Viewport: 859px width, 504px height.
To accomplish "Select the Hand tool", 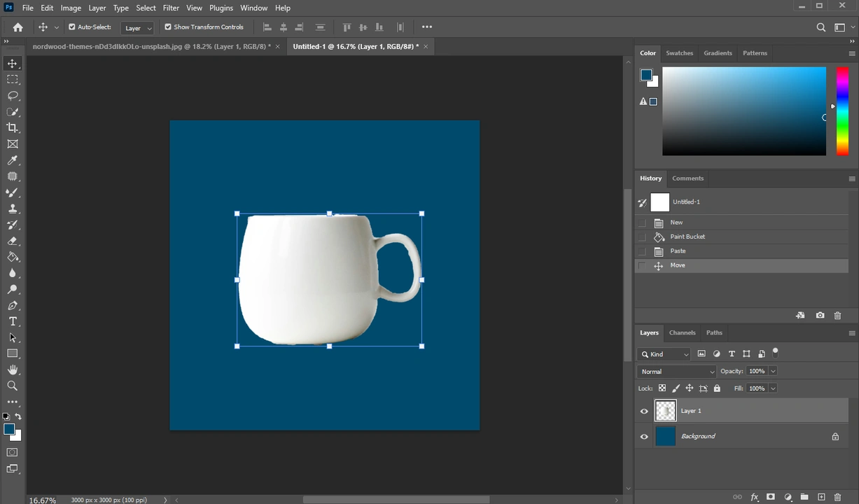I will point(13,370).
